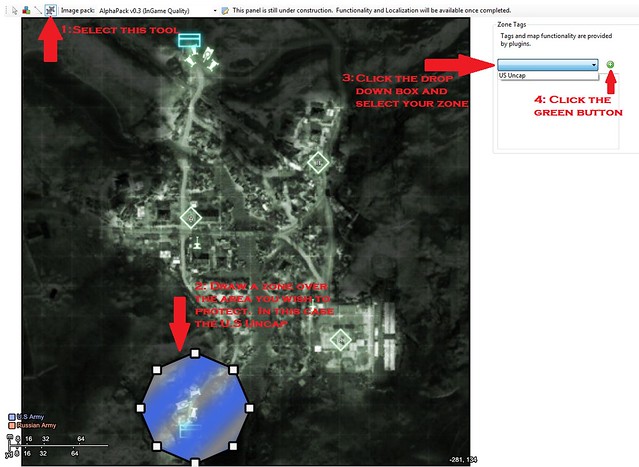Click the Russian Army orange legend swatch
This screenshot has width=639, height=467.
pyautogui.click(x=12, y=425)
